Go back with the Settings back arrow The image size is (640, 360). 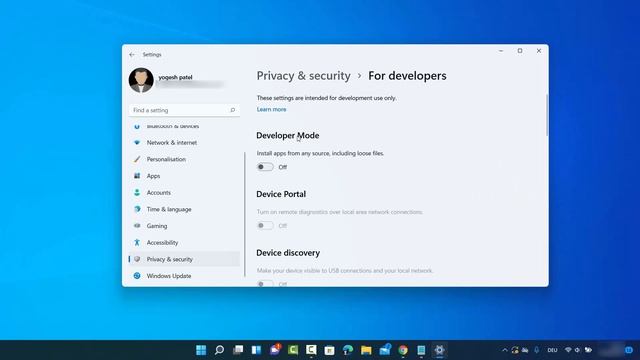click(x=132, y=54)
